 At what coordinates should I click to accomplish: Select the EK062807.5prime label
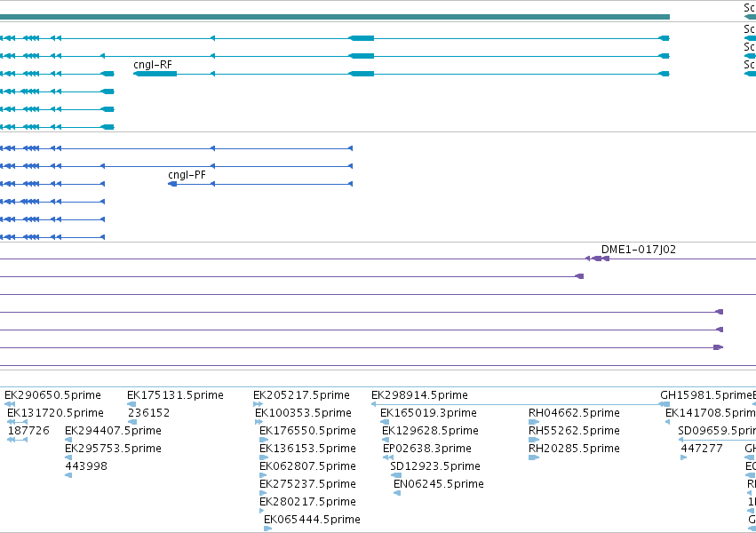coord(307,466)
